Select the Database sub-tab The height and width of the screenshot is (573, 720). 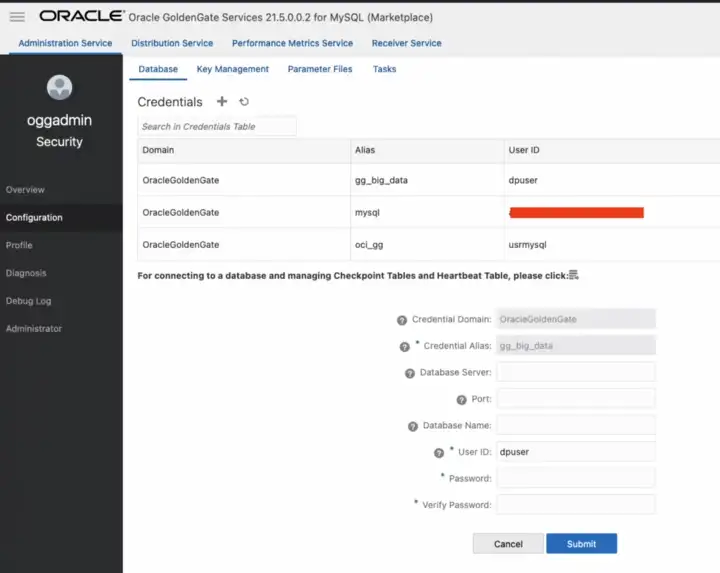click(x=158, y=69)
